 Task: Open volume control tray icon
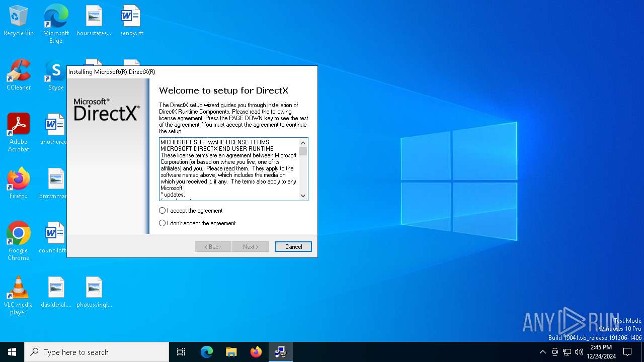(x=579, y=352)
